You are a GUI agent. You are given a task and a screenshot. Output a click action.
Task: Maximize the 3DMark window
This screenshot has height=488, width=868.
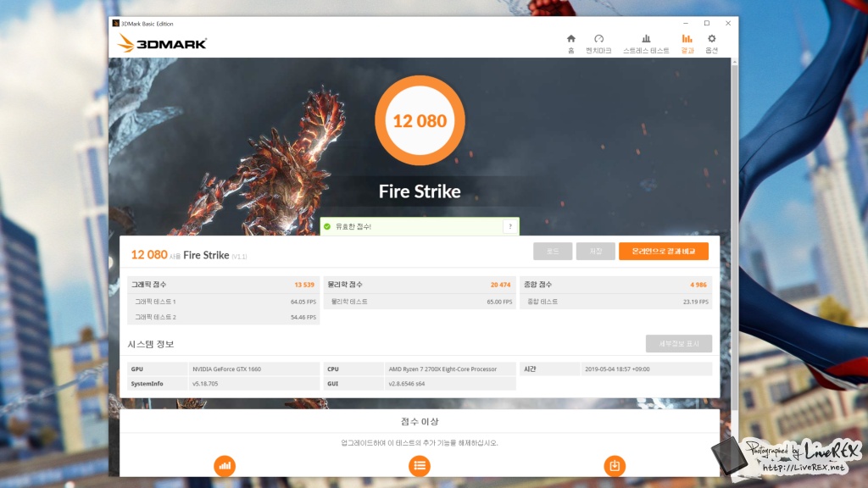[x=707, y=23]
